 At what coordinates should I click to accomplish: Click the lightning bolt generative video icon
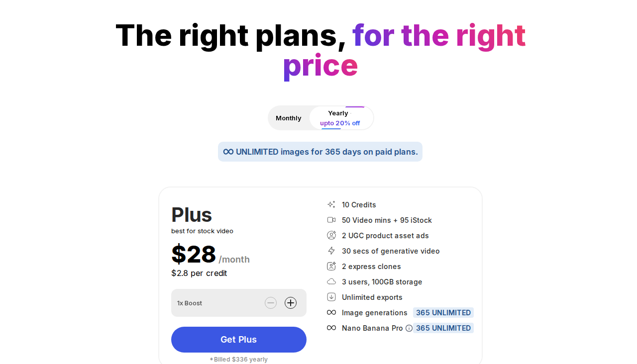click(331, 251)
